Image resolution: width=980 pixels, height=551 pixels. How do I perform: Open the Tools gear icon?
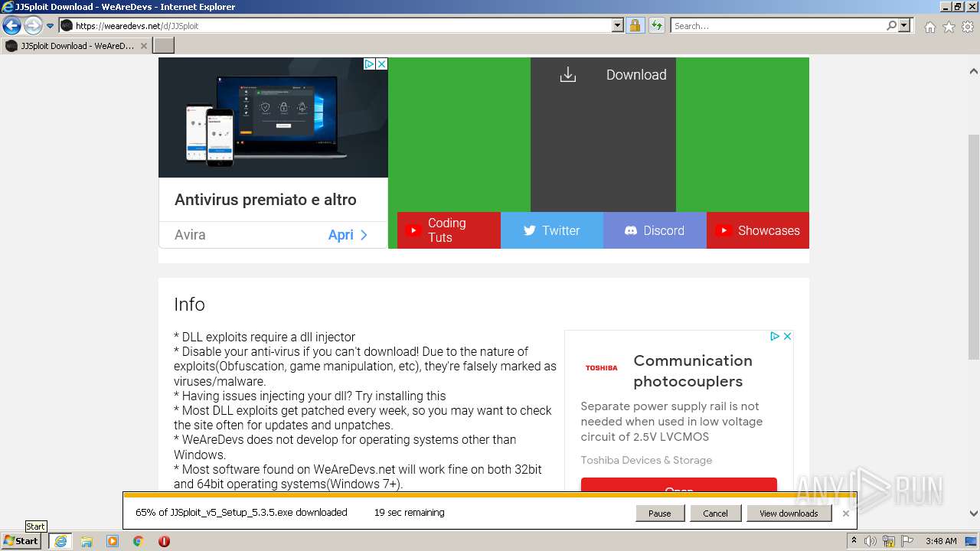[968, 27]
